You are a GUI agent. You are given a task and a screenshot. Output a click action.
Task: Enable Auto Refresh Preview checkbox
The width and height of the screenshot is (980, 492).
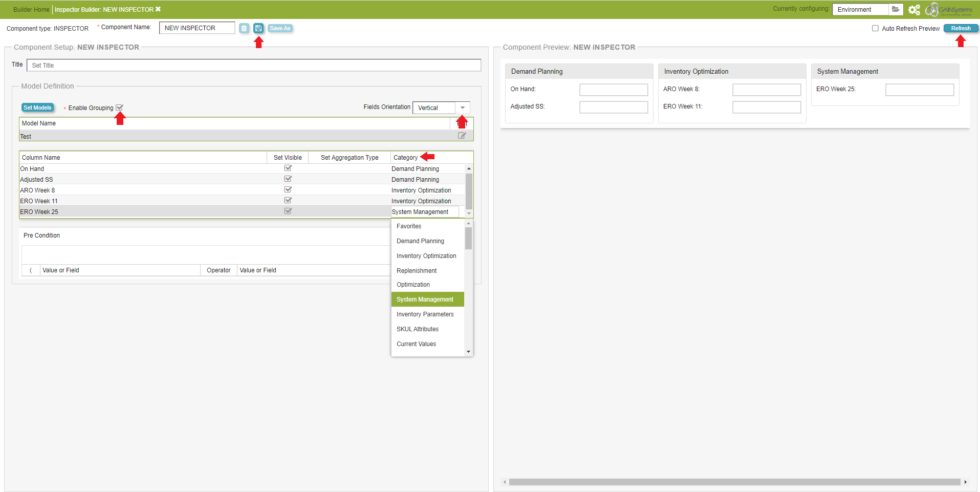tap(875, 29)
